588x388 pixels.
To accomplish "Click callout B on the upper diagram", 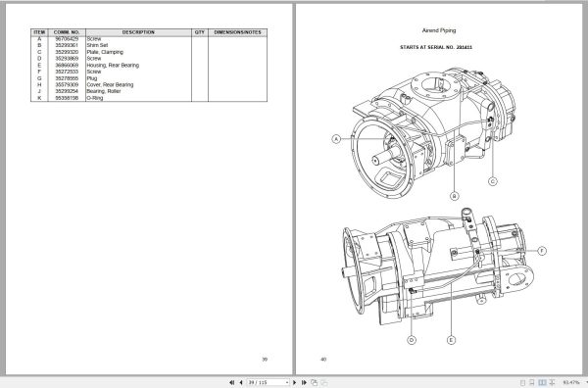I will 454,196.
